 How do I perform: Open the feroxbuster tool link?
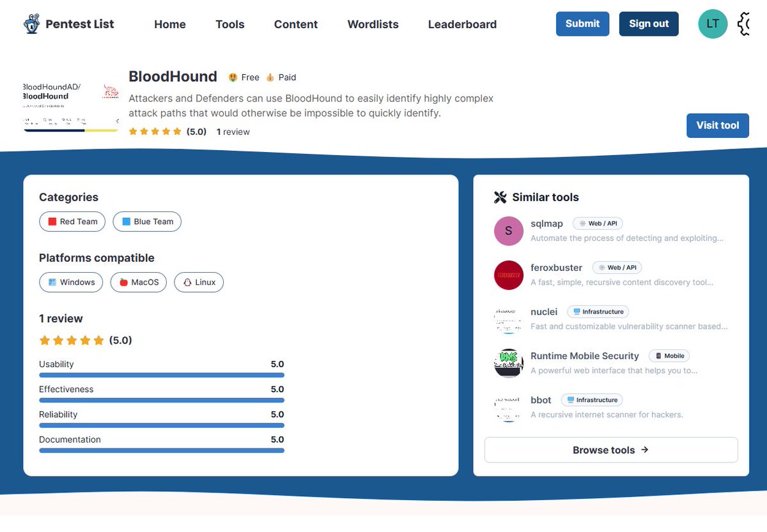click(x=557, y=268)
